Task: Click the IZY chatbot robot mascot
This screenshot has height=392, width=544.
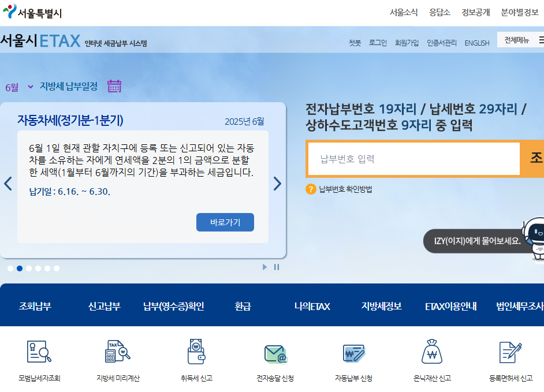Action: pos(534,238)
